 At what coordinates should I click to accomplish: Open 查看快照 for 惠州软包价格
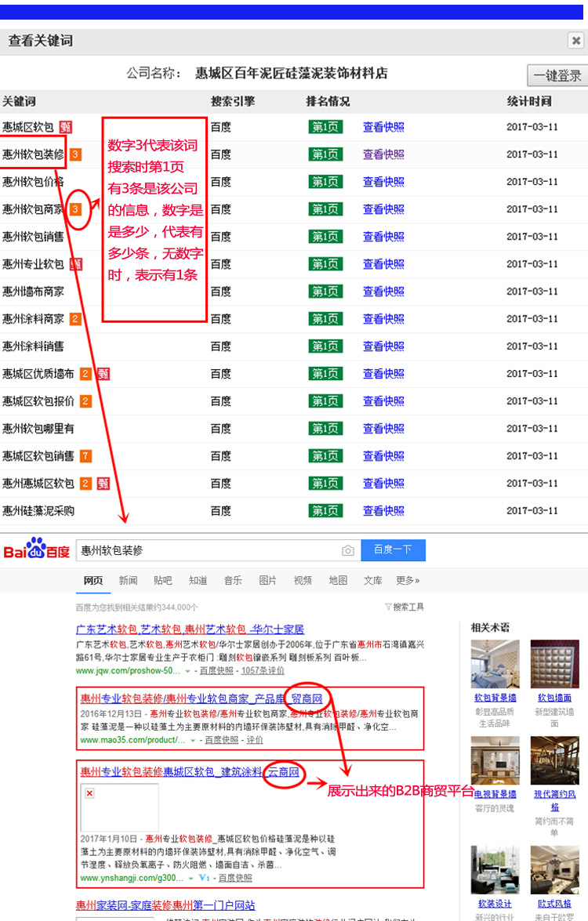[x=383, y=182]
